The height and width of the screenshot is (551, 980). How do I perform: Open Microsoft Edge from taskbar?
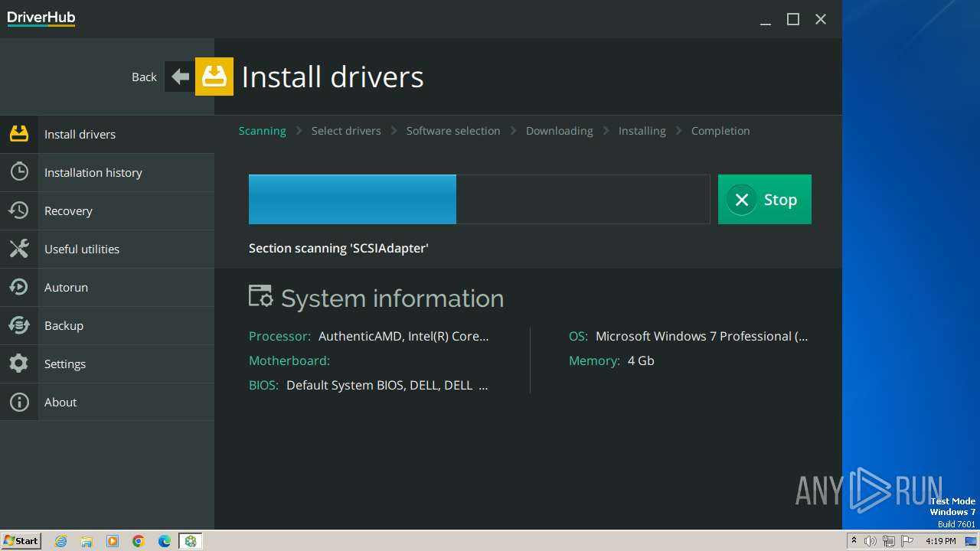165,541
